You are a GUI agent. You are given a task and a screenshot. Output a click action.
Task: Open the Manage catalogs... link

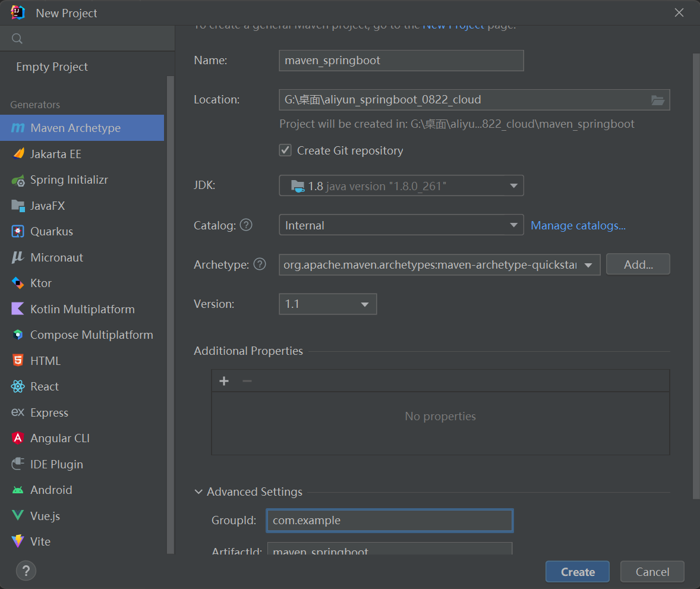coord(578,225)
